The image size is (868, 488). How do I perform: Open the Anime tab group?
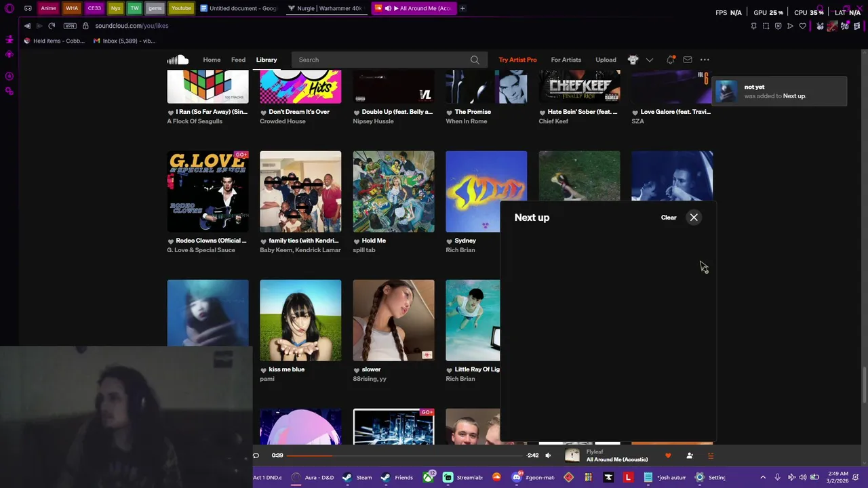tap(48, 8)
